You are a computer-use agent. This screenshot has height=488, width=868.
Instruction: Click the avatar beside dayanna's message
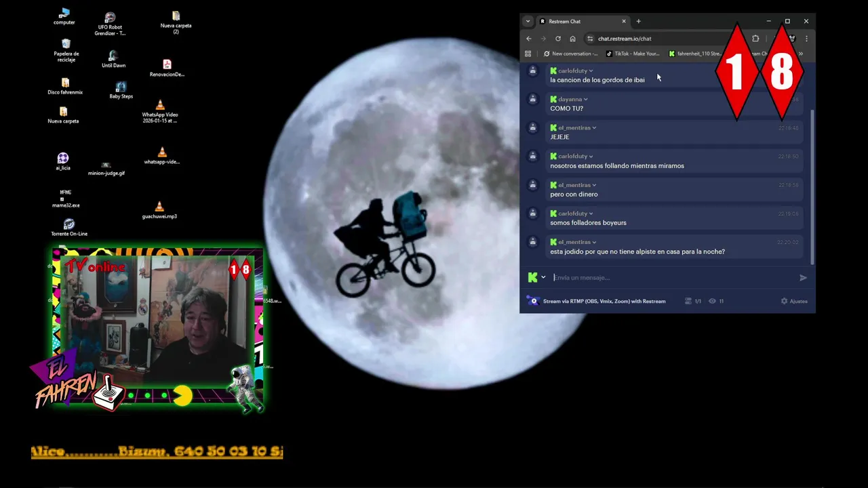coord(533,99)
